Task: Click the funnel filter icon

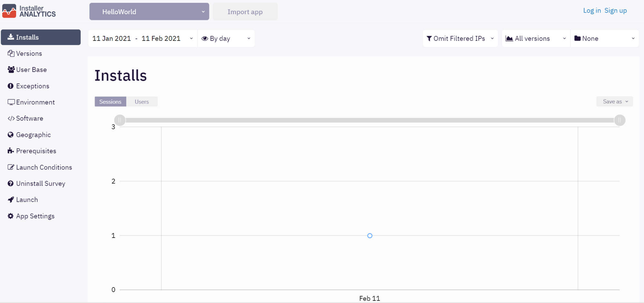Action: (429, 38)
